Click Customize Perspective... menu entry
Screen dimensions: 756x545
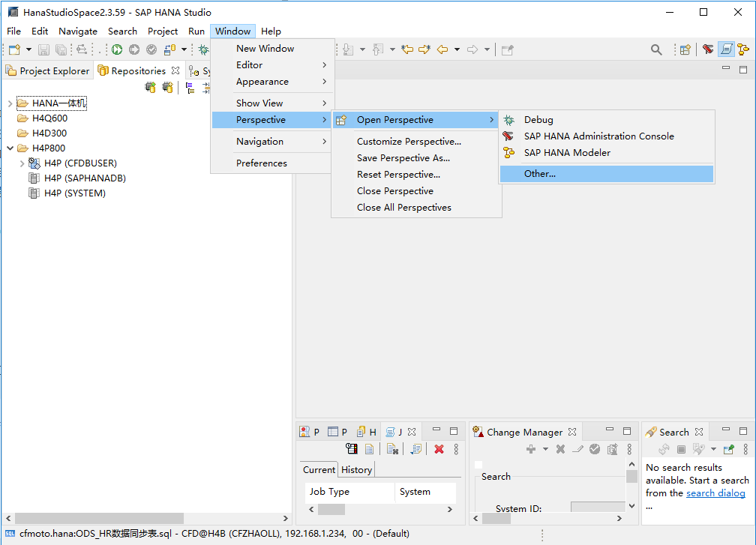tap(416, 142)
